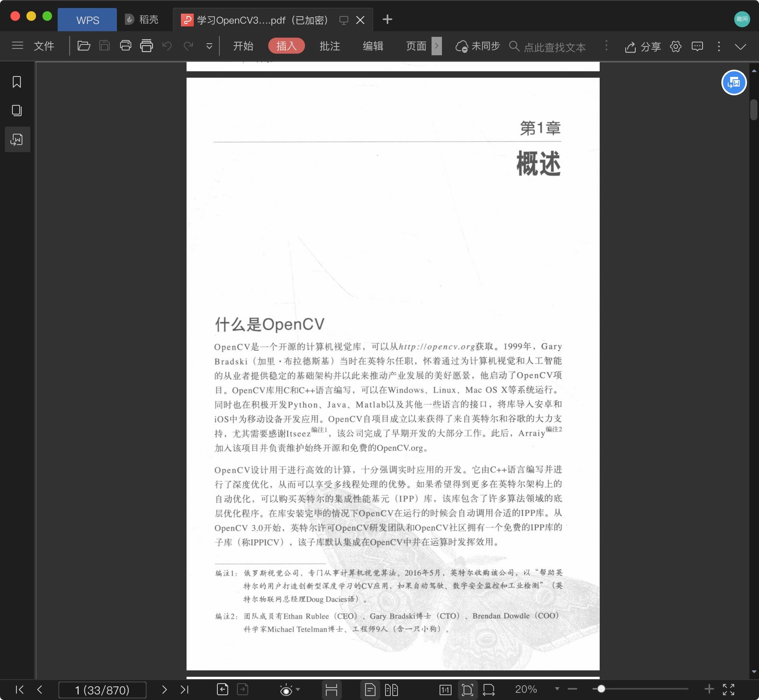759x700 pixels.
Task: Click the print icon
Action: (126, 46)
